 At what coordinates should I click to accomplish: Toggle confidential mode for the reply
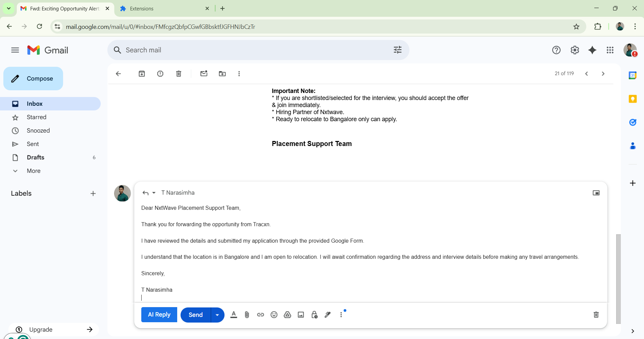pyautogui.click(x=314, y=314)
